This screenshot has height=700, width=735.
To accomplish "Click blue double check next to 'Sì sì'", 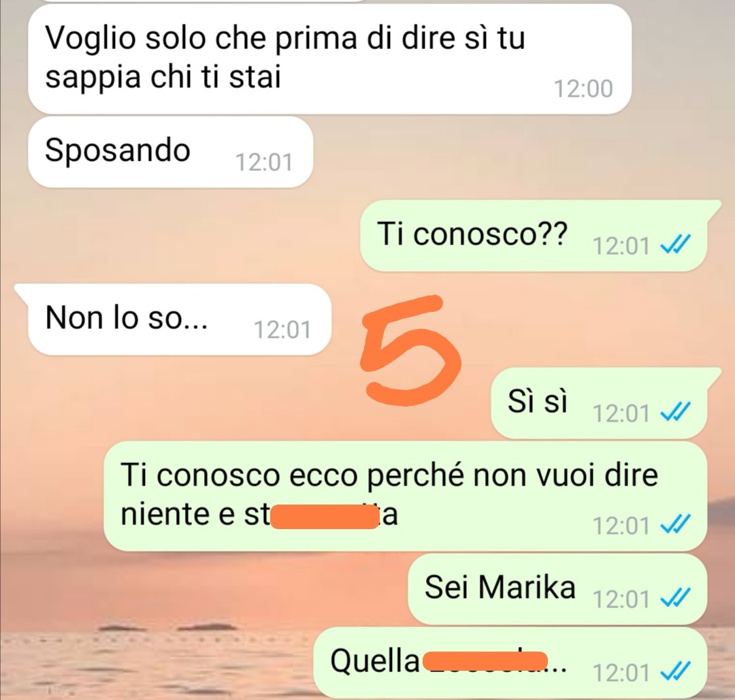I will coord(675,413).
